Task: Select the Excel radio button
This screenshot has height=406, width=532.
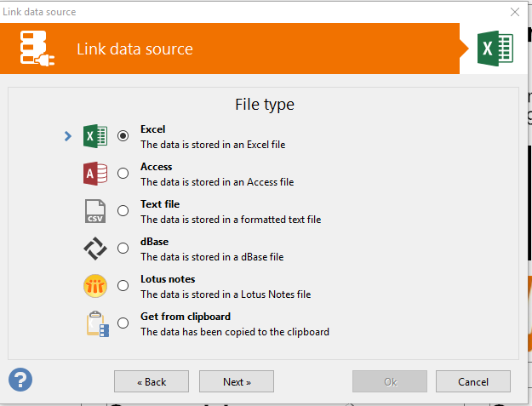Action: point(123,135)
